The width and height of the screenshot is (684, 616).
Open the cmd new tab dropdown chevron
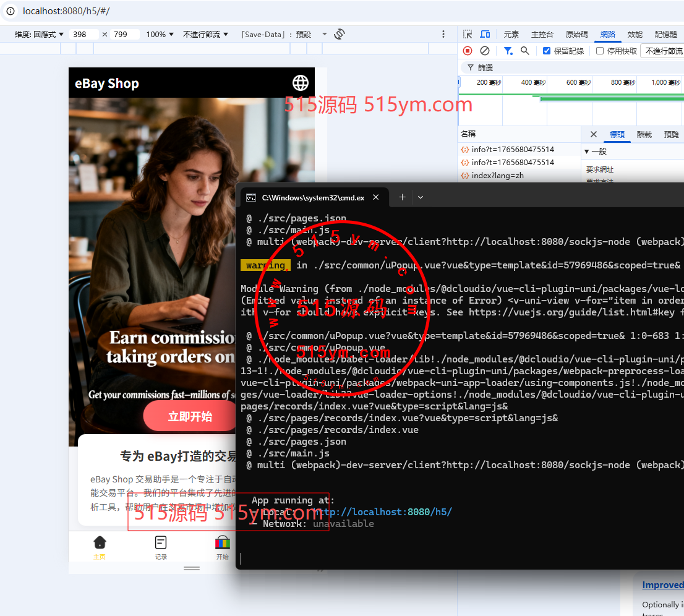pos(421,197)
